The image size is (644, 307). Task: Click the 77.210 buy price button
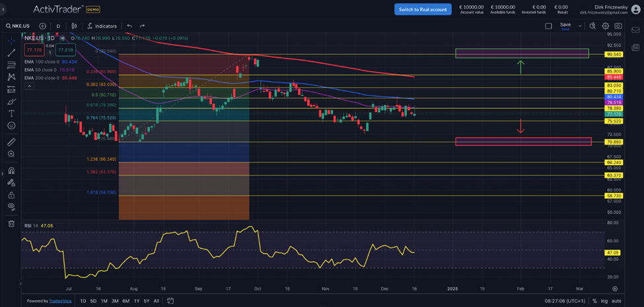pyautogui.click(x=63, y=50)
